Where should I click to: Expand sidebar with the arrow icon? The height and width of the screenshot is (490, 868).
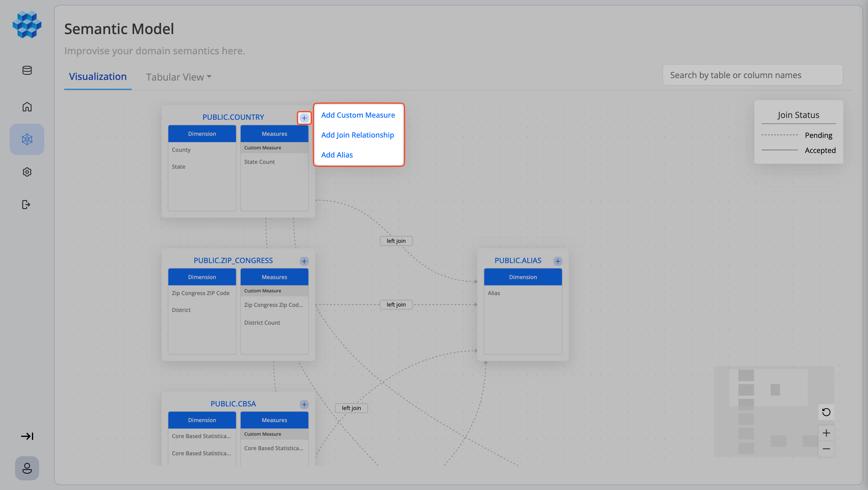point(27,436)
